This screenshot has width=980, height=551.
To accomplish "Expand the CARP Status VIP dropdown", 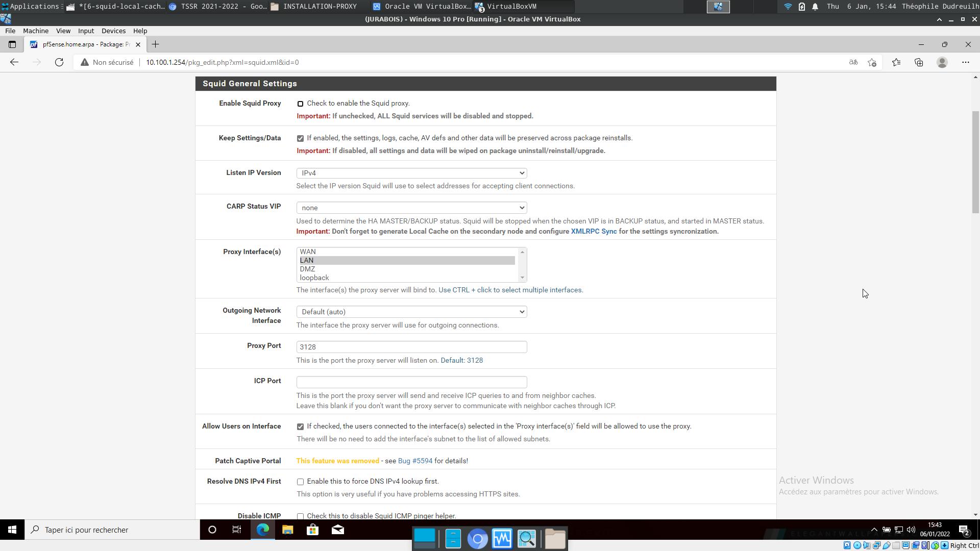I will point(411,208).
